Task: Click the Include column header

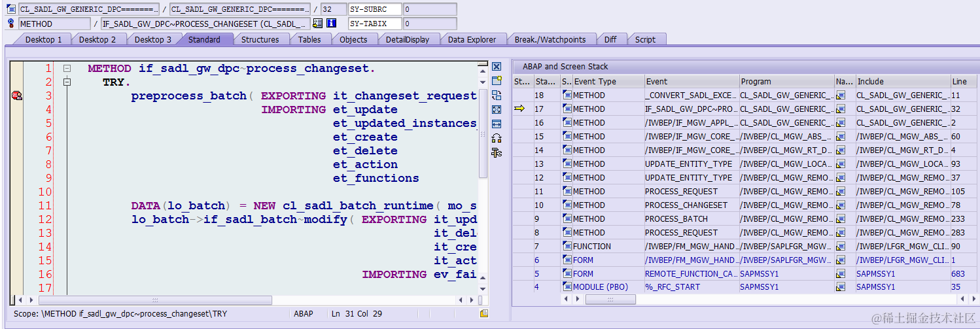Action: 903,82
